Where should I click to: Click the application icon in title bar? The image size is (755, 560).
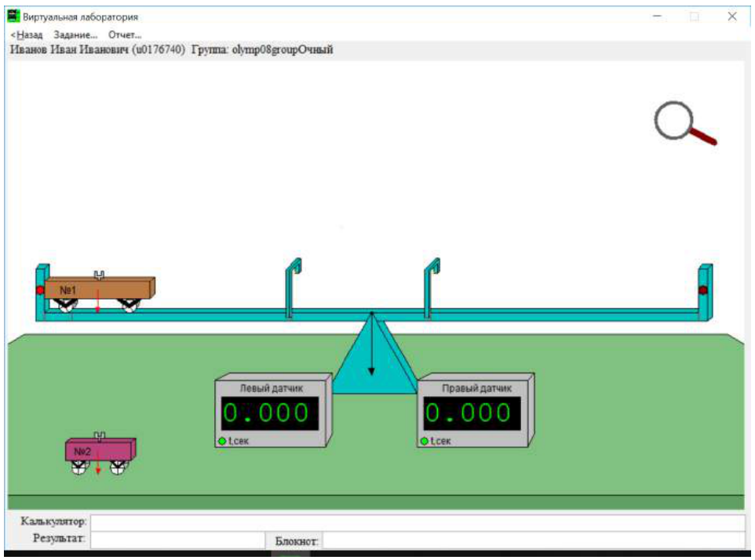[x=13, y=16]
